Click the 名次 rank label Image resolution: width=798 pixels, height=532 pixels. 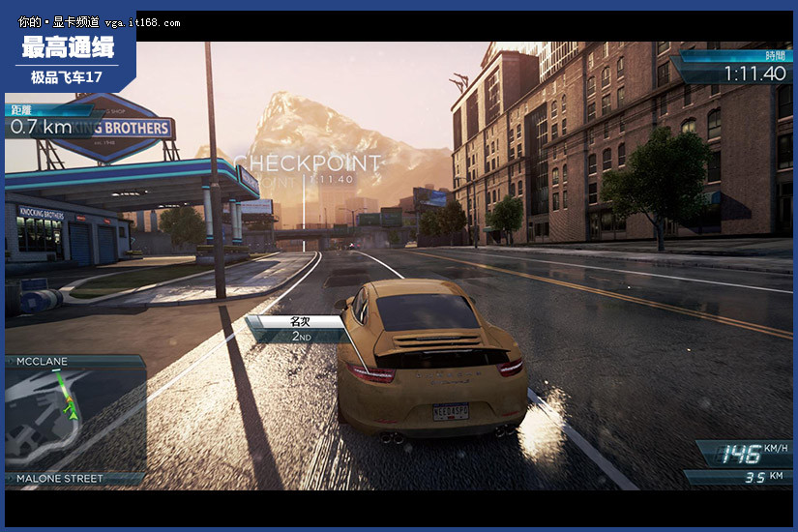[300, 321]
